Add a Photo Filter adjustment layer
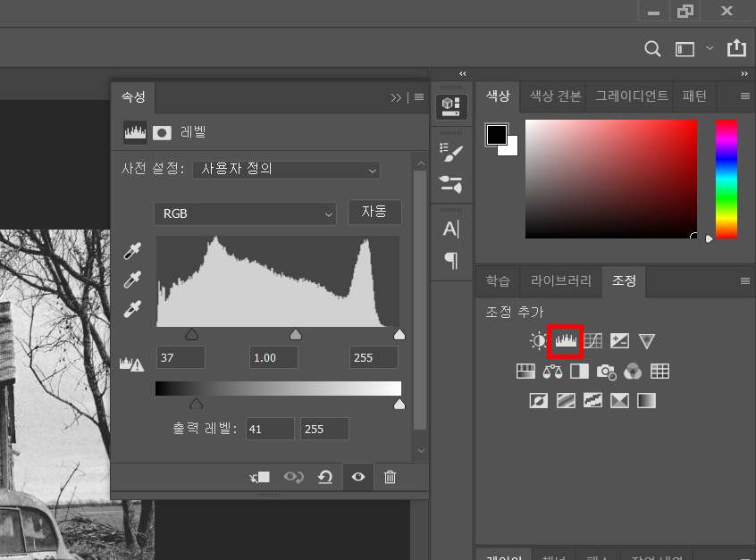Viewport: 756px width, 560px height. [x=606, y=372]
